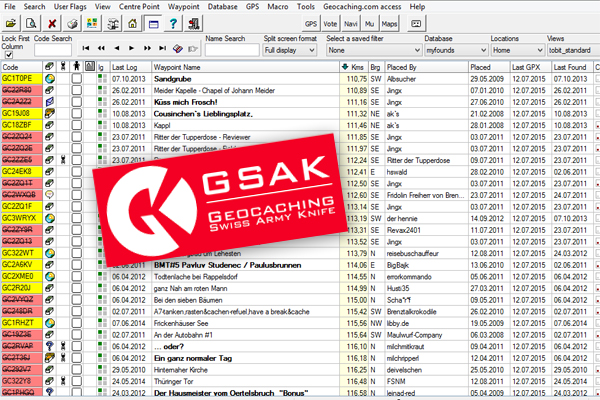
Task: Check user flag for Kappl row
Action: coord(77,125)
